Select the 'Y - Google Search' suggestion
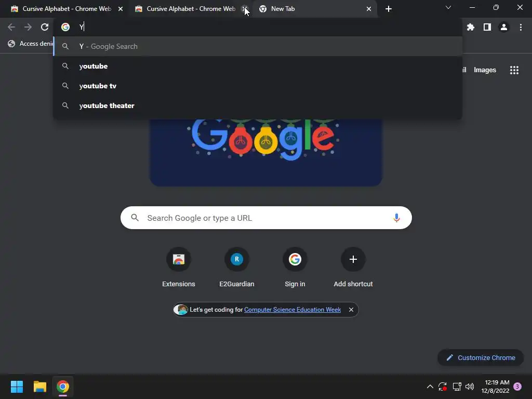 pos(258,46)
